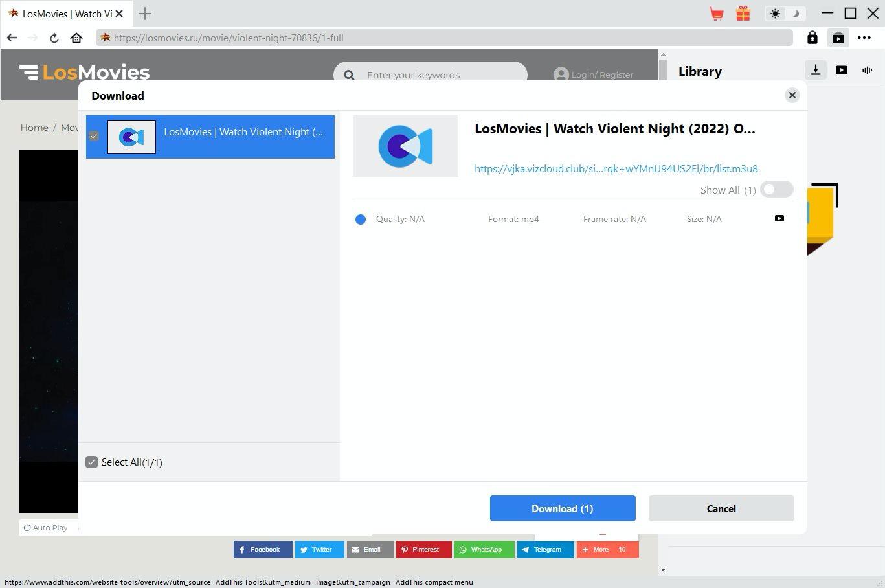Share via Email button

[370, 550]
